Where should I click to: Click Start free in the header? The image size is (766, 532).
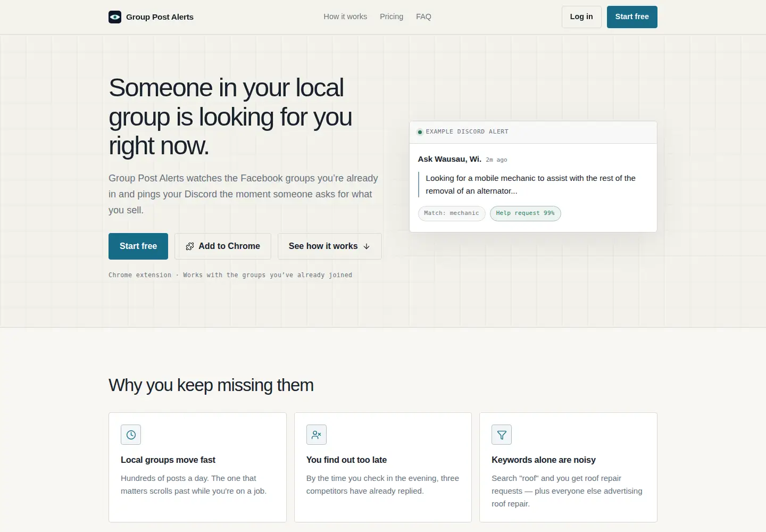[632, 17]
